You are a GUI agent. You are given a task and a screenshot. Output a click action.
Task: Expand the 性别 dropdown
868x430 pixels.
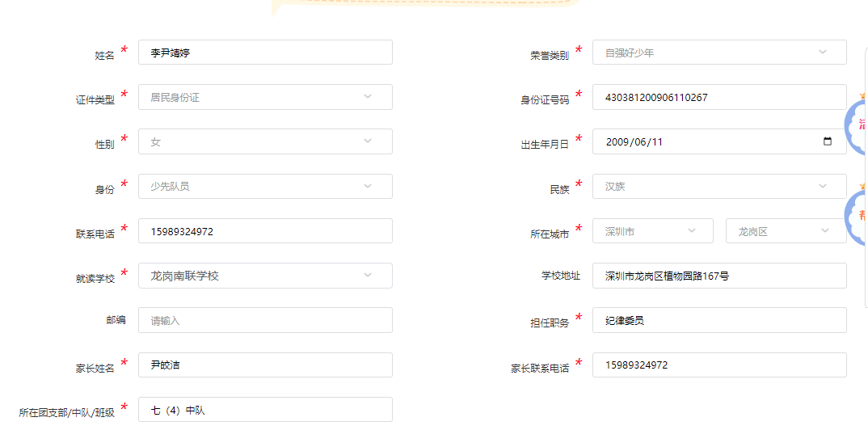tap(265, 142)
